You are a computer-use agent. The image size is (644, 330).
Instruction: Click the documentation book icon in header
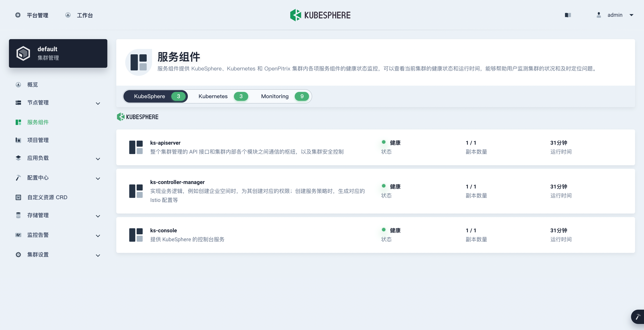(x=568, y=15)
